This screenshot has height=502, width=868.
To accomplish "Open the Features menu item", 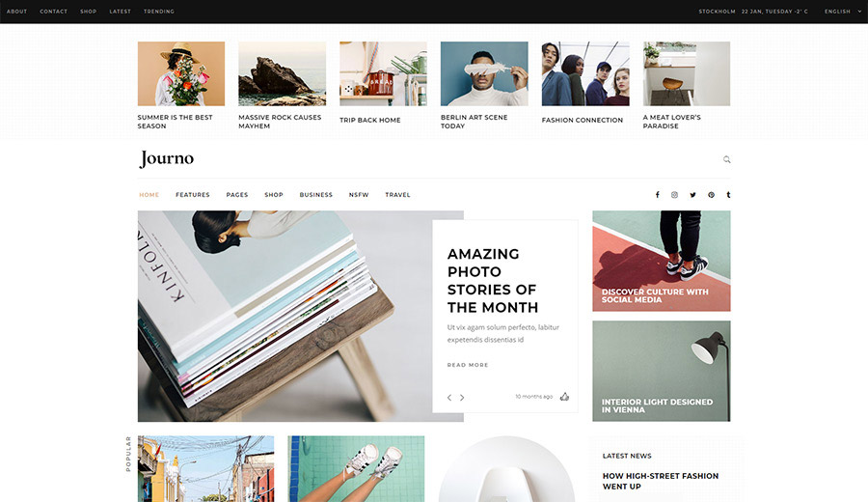I will (193, 194).
